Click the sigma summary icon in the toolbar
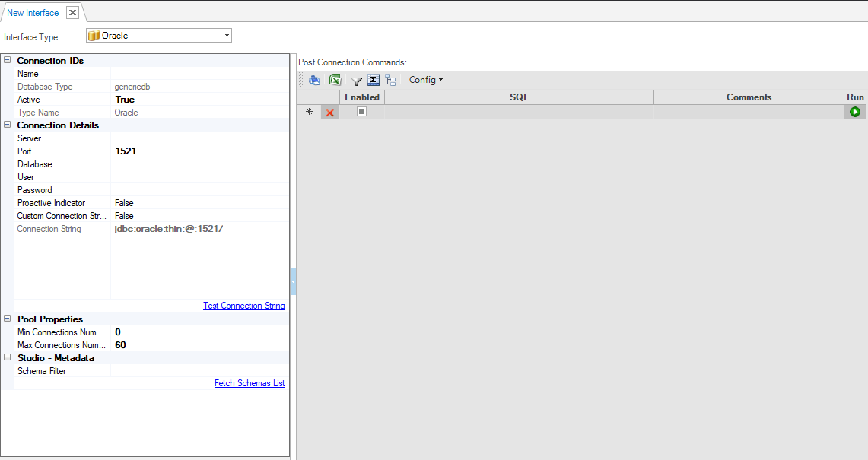Screen dimensions: 868x460 pyautogui.click(x=373, y=80)
